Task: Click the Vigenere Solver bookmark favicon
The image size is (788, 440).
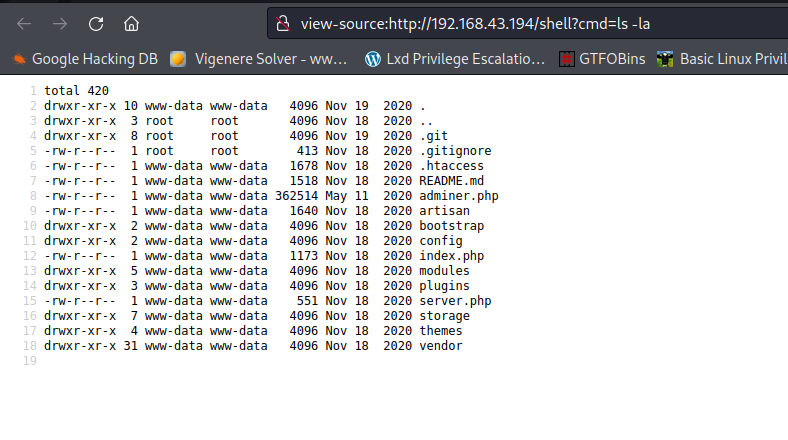Action: pos(178,59)
